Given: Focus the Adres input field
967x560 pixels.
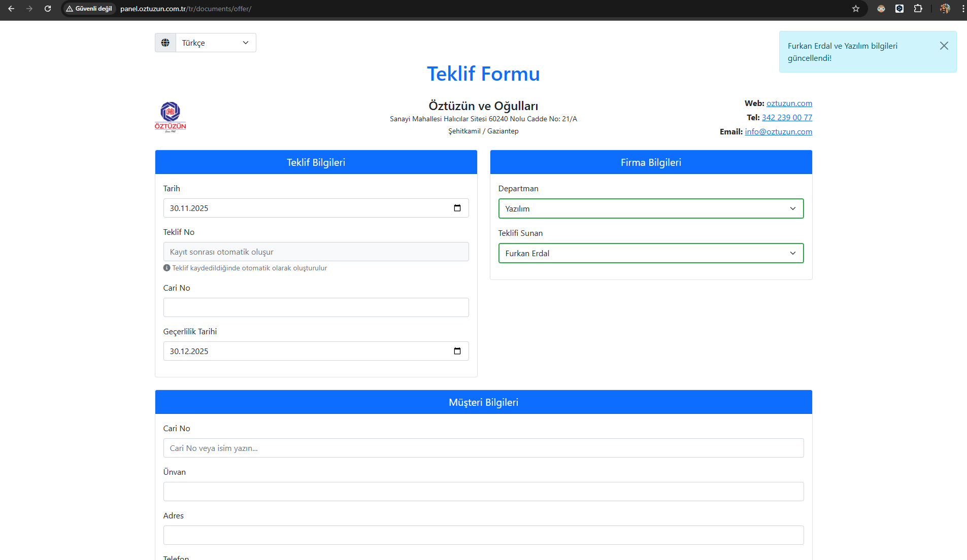Looking at the screenshot, I should point(483,535).
